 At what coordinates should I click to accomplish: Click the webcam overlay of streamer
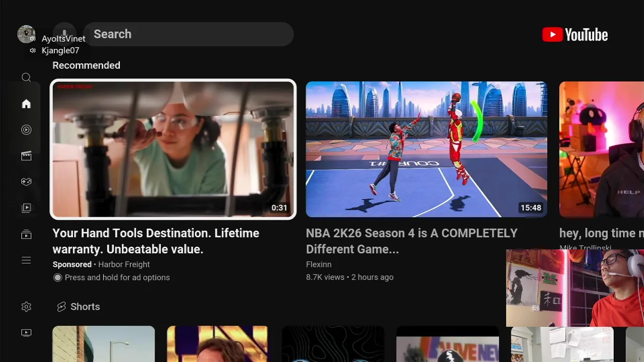click(575, 288)
